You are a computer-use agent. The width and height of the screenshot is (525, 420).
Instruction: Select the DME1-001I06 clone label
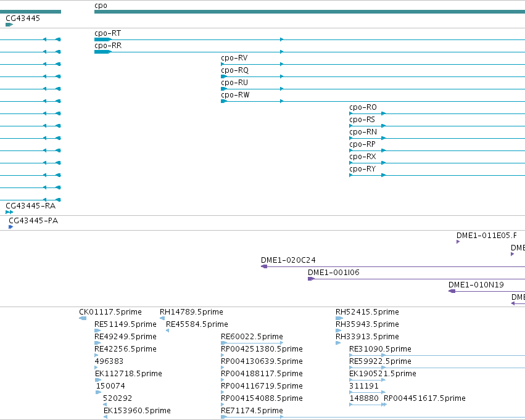pos(334,273)
